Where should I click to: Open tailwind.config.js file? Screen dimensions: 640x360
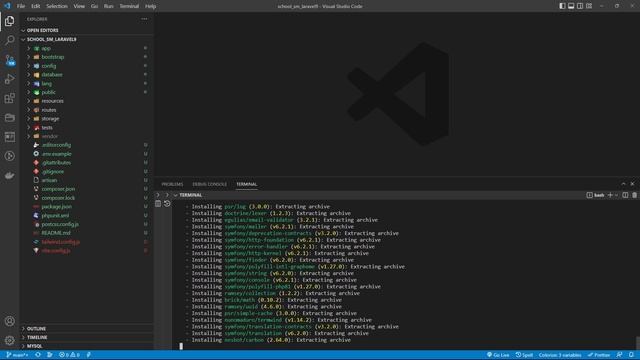(87, 242)
